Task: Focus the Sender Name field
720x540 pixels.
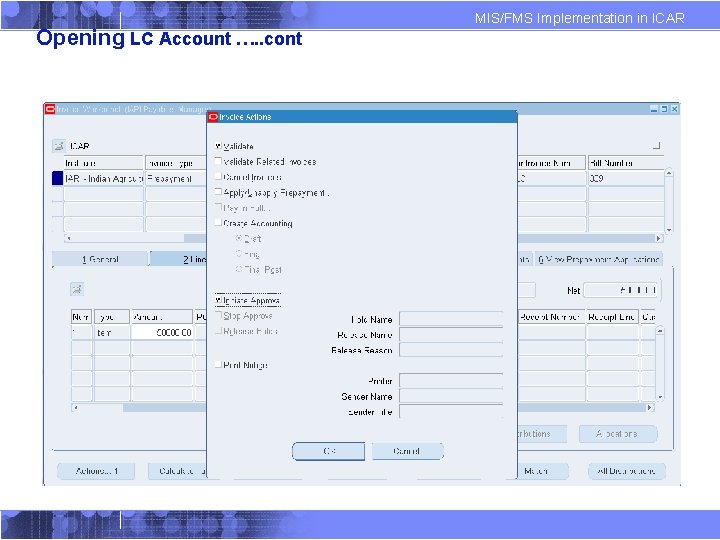Action: tap(451, 396)
